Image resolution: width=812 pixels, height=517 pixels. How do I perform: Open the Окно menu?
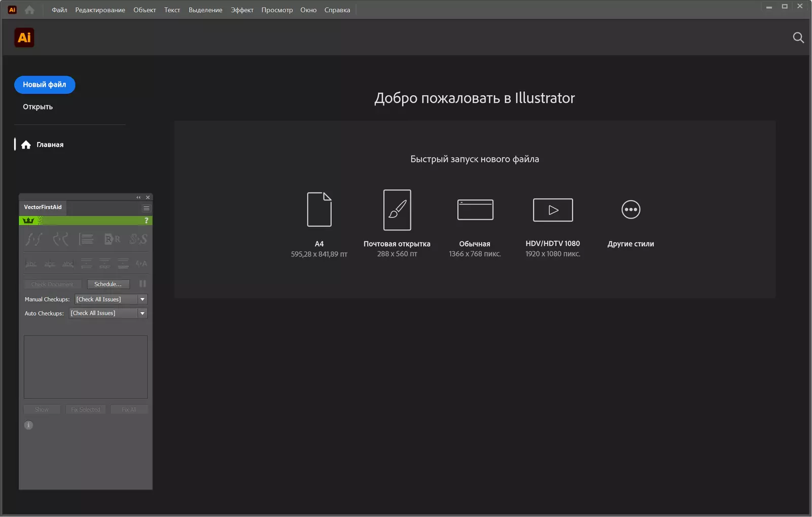coord(308,10)
